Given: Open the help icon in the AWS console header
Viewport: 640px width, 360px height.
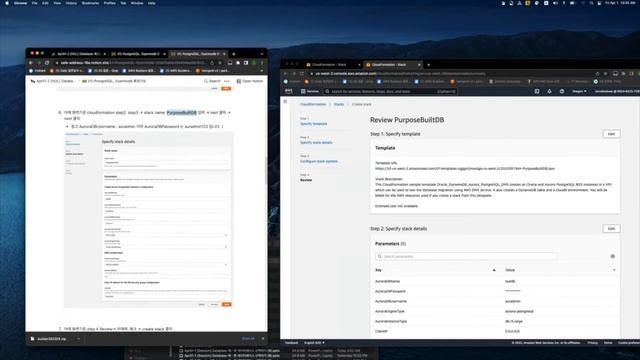Looking at the screenshot, I should pos(562,91).
